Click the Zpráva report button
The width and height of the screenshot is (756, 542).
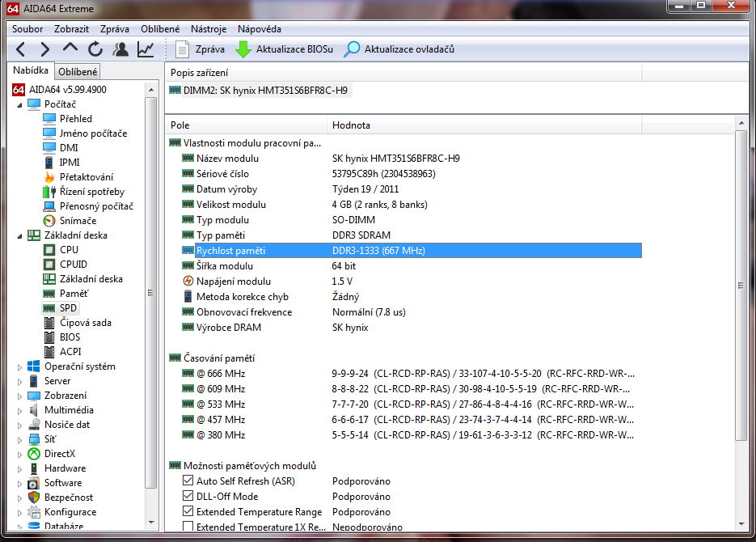pyautogui.click(x=200, y=49)
